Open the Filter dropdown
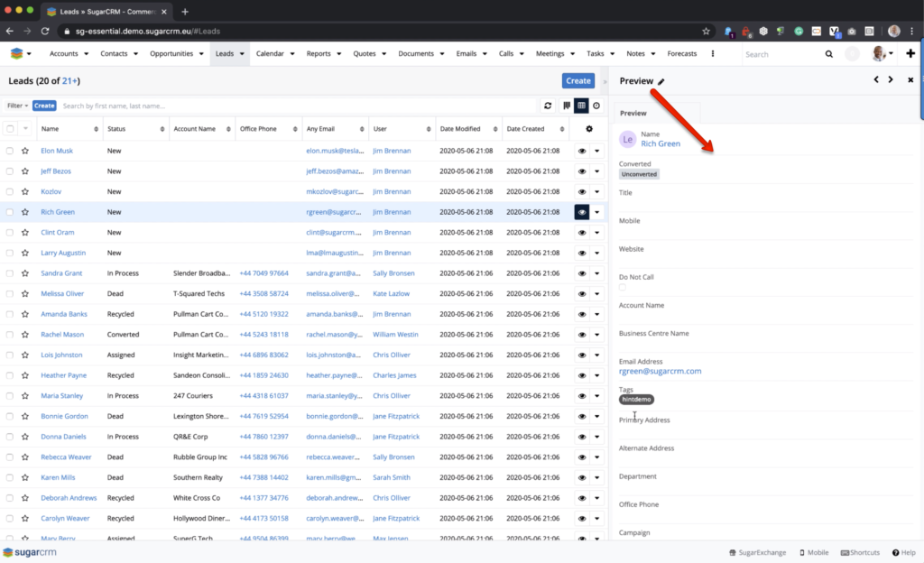This screenshot has width=924, height=563. click(17, 106)
